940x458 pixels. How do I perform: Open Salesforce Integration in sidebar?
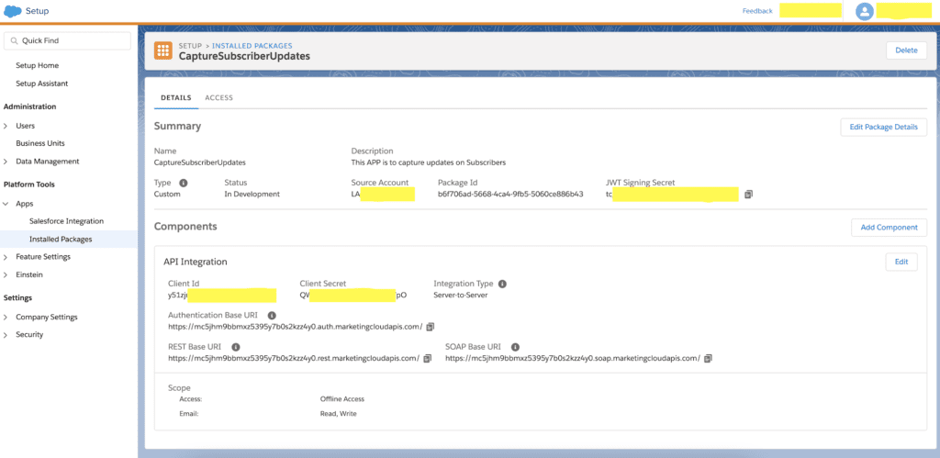(67, 221)
